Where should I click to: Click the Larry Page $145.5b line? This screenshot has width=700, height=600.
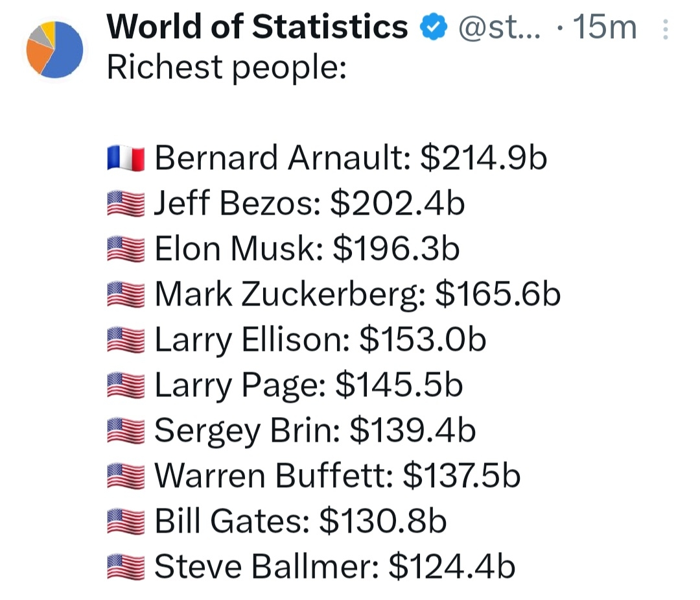pos(309,385)
